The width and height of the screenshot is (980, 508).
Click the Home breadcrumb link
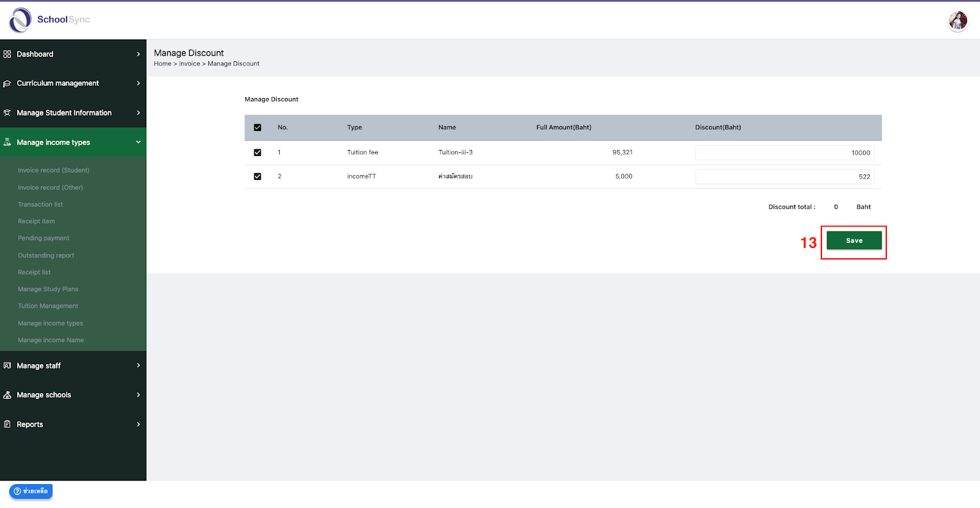coord(162,64)
